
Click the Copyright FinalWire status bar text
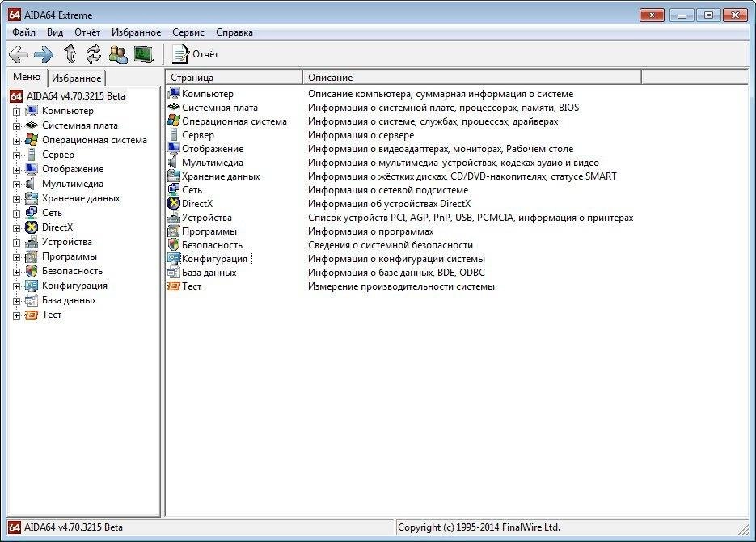pyautogui.click(x=479, y=527)
